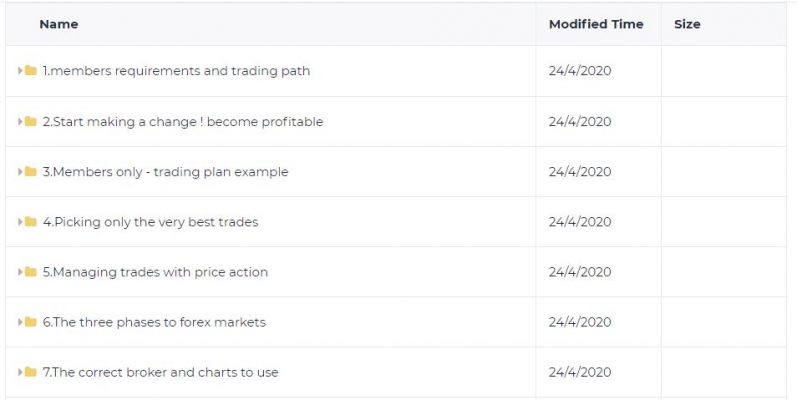Click empty Size cell of Picking only best trades row
This screenshot has width=797, height=400.
724,222
